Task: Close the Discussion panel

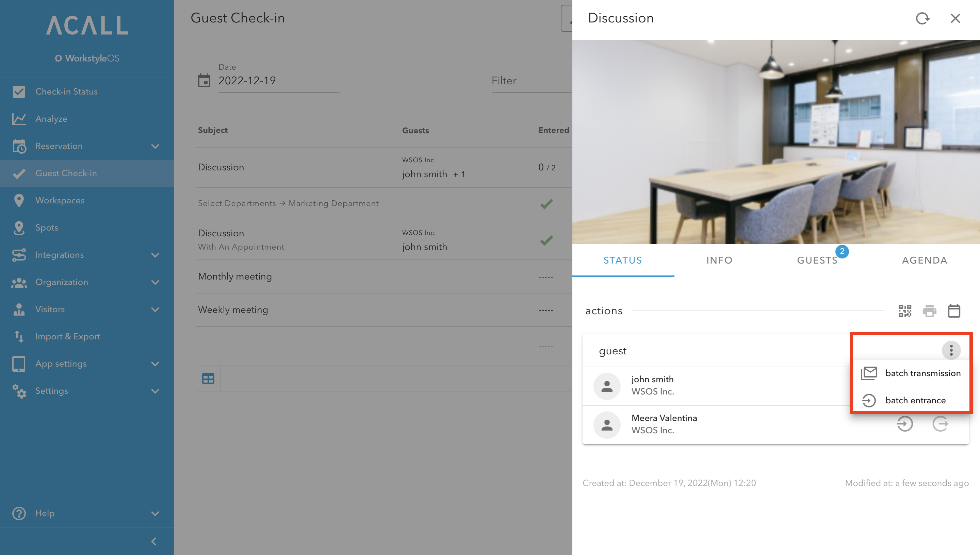Action: 955,18
